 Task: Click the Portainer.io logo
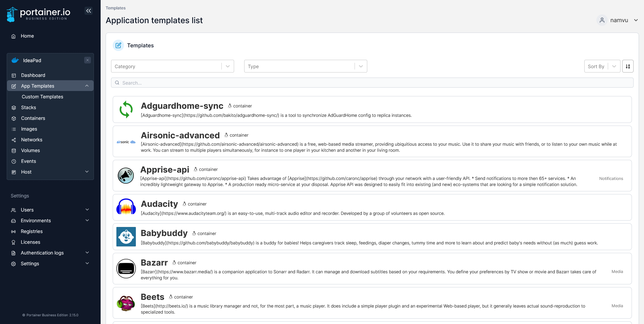click(39, 14)
